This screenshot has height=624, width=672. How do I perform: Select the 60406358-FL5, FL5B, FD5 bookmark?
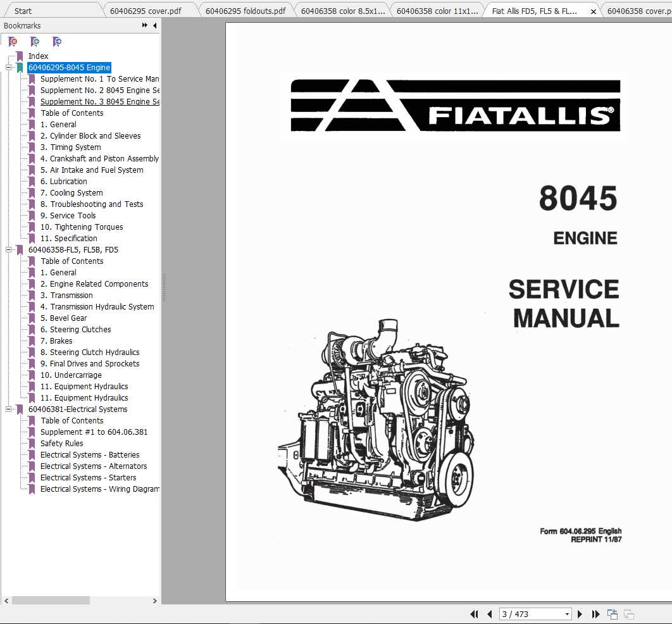pos(73,249)
